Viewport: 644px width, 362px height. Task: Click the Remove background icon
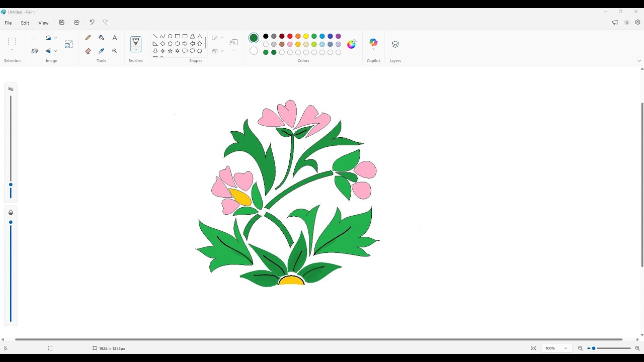coord(35,51)
